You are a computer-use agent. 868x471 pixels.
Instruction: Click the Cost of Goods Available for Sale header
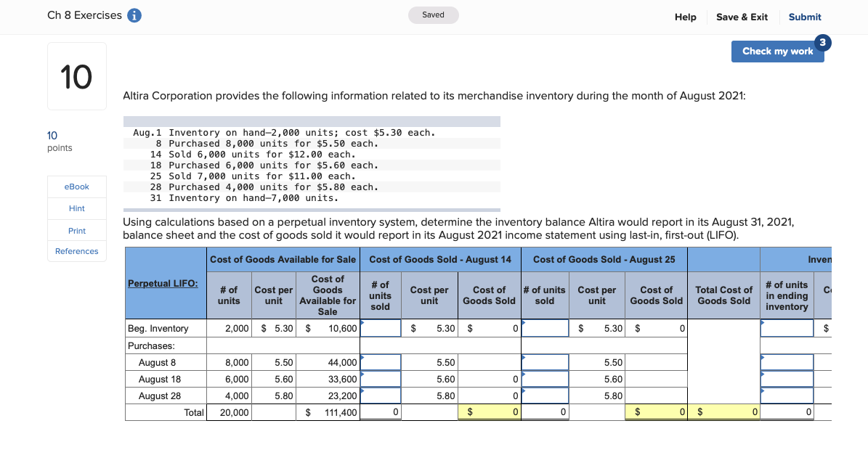point(283,259)
